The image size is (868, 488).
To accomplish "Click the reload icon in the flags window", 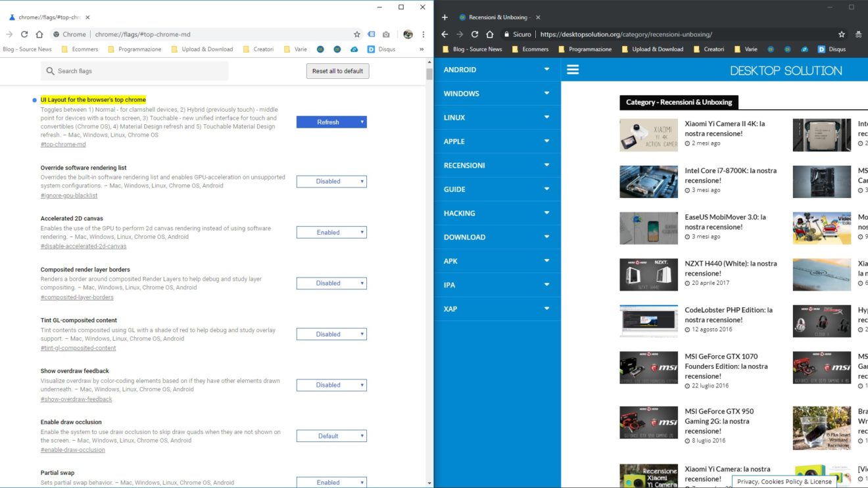I will click(x=24, y=34).
